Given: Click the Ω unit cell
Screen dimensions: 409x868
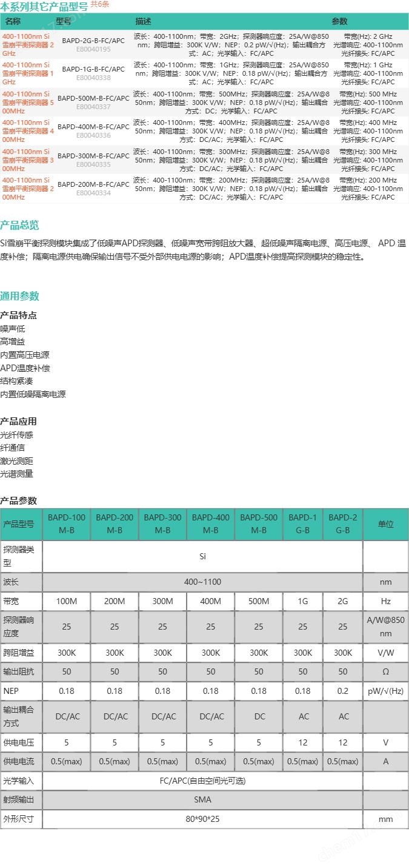Looking at the screenshot, I should [x=386, y=672].
